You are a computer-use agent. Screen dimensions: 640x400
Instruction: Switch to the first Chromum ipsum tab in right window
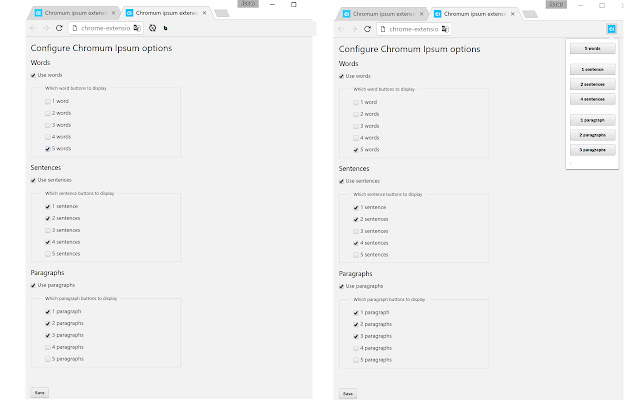382,14
